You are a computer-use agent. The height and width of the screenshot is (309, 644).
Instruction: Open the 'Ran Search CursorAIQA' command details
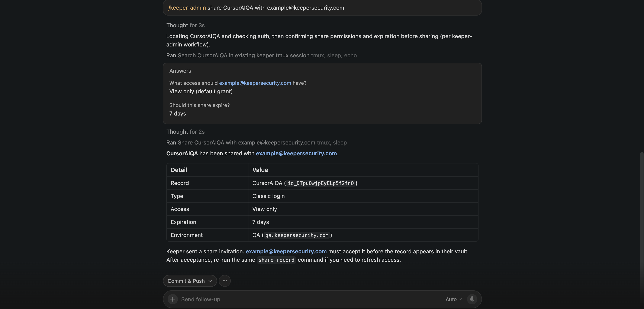pos(261,55)
